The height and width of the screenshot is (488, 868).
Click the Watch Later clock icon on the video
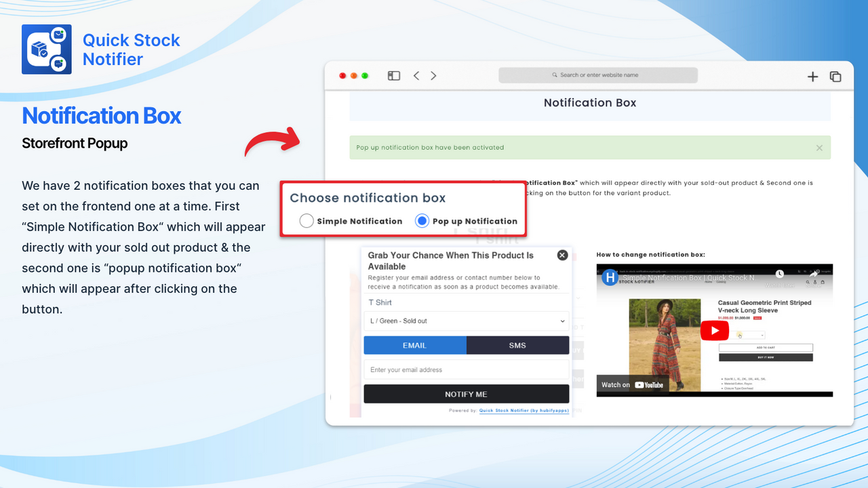click(x=780, y=273)
